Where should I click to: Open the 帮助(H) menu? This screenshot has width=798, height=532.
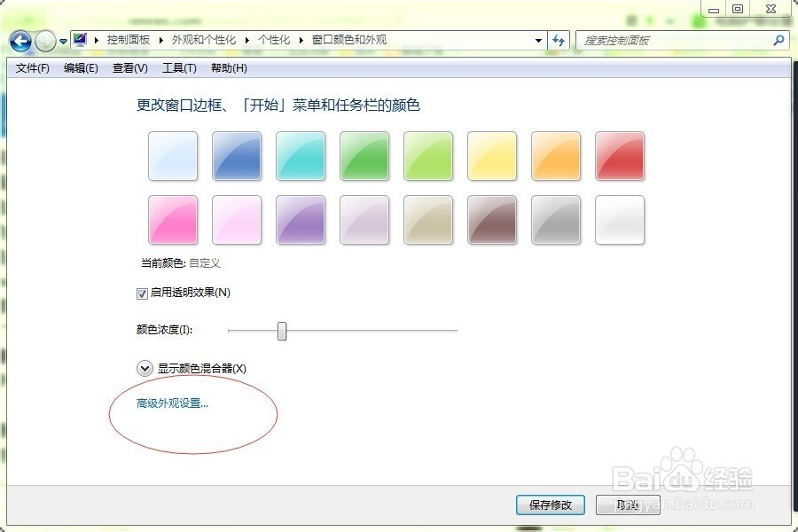[229, 67]
